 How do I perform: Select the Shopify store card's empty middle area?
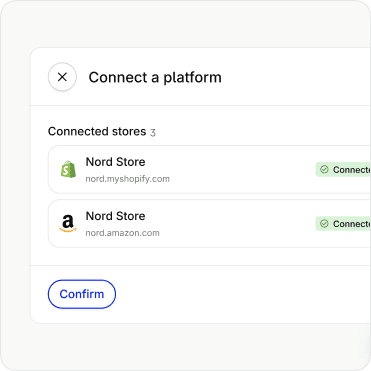point(242,169)
